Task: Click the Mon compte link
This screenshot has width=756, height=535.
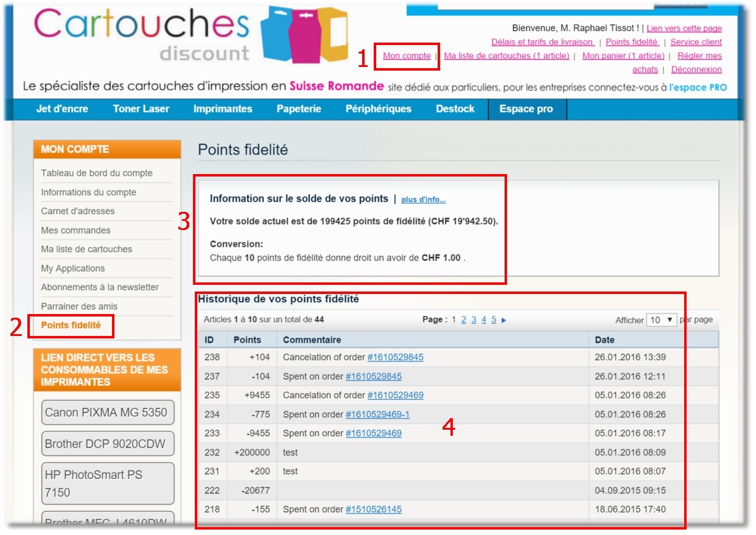Action: click(407, 56)
